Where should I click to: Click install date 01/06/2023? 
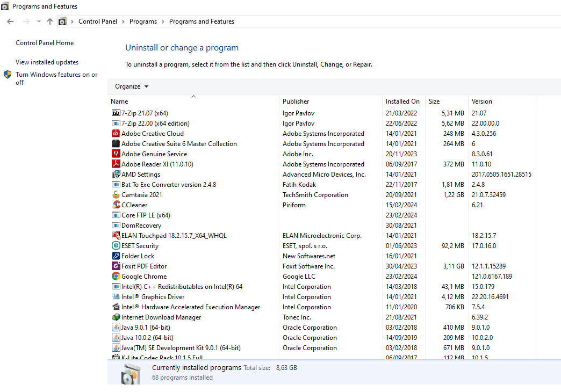401,246
